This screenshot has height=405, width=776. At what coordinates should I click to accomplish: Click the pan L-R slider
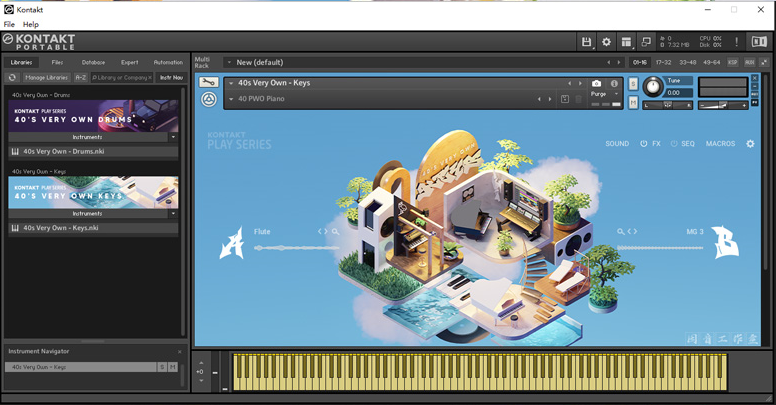[668, 105]
